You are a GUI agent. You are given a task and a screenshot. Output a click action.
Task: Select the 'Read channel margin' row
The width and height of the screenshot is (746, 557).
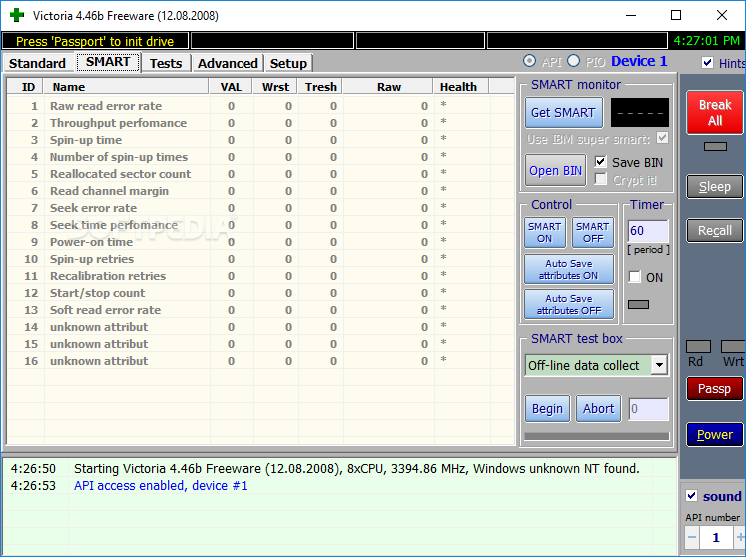click(261, 191)
